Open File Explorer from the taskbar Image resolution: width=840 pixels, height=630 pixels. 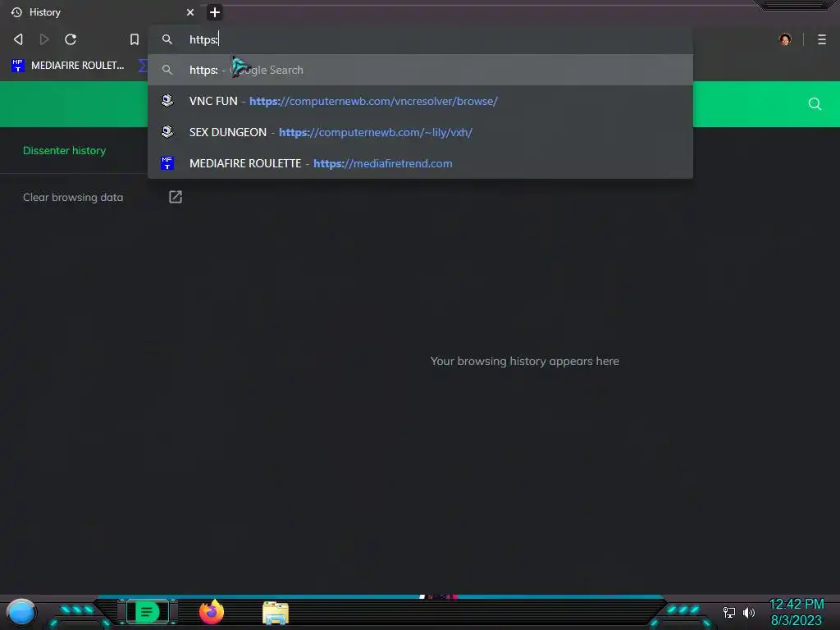(x=276, y=613)
